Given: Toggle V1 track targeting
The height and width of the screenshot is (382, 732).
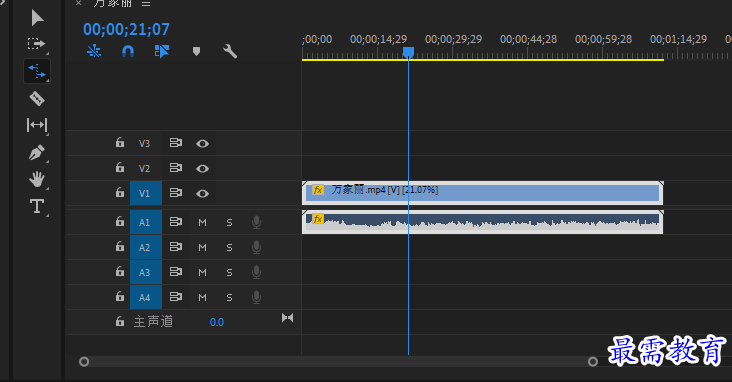Looking at the screenshot, I should pyautogui.click(x=146, y=193).
